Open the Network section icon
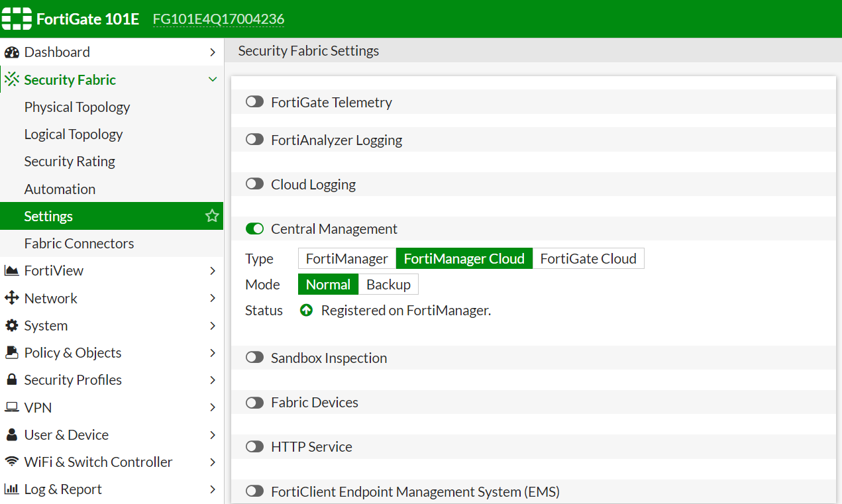 [11, 298]
